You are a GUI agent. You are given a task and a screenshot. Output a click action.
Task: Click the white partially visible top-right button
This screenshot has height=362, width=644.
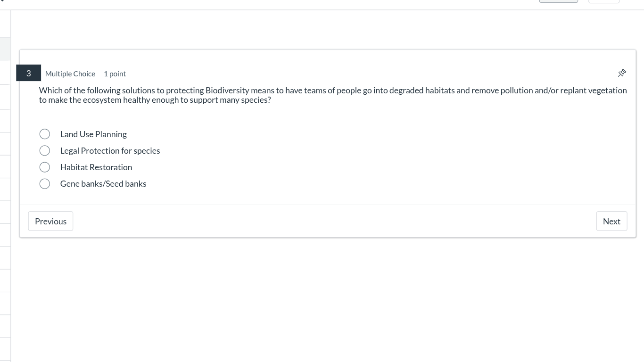[603, 1]
